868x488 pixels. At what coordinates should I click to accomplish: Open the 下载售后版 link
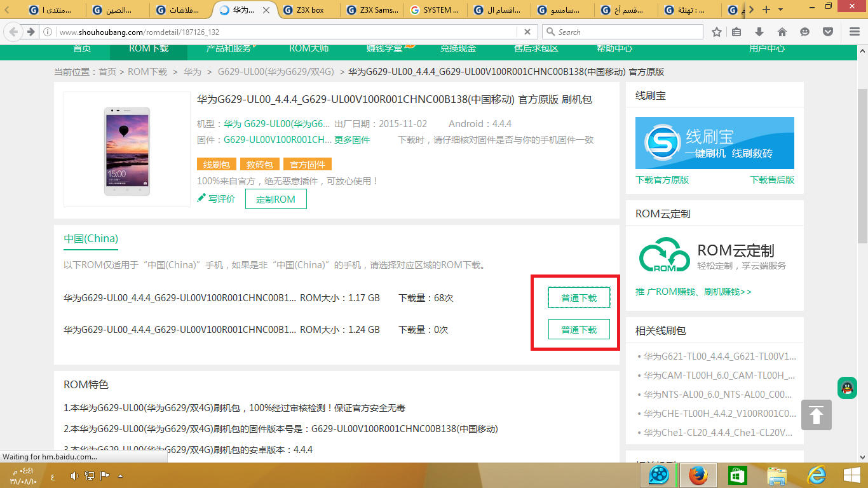click(772, 180)
